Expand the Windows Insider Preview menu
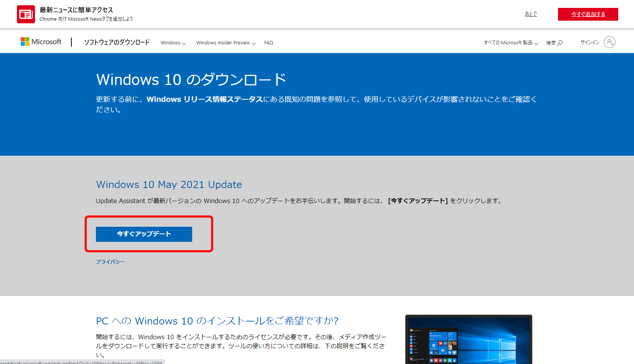 coord(226,43)
